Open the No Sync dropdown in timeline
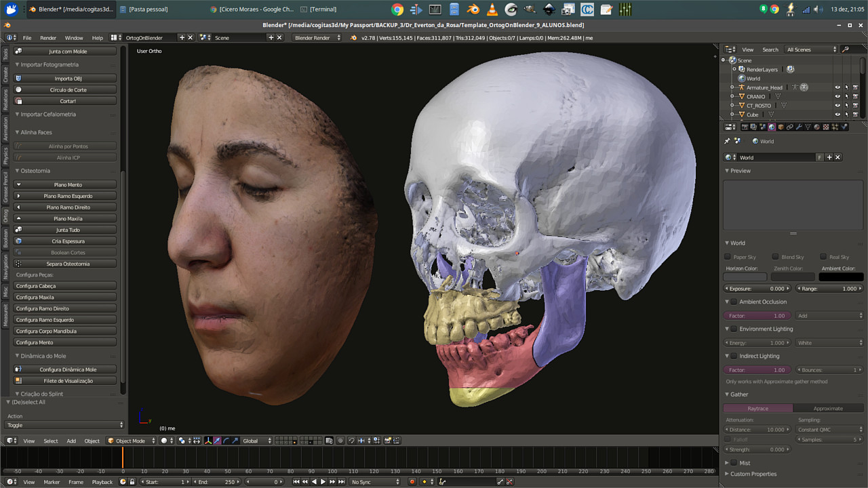Viewport: 868px width, 488px height. coord(374,482)
